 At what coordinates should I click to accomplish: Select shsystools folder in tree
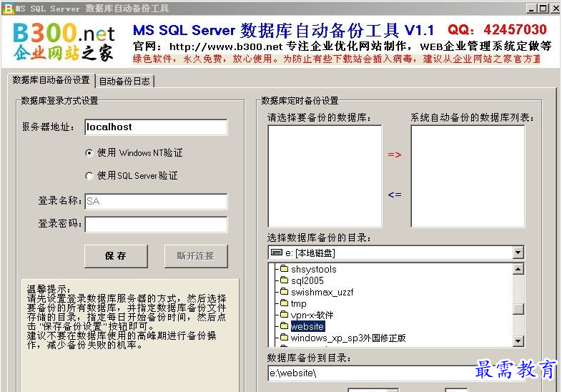pyautogui.click(x=314, y=269)
